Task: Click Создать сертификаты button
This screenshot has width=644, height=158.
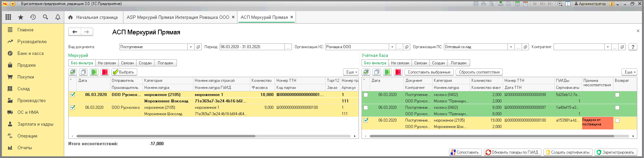Action: [x=568, y=152]
